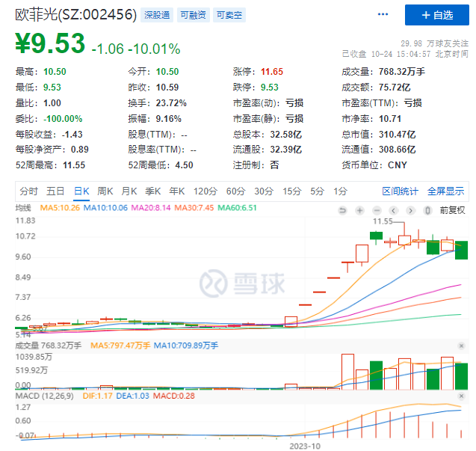Open 全屏显示 fullscreen chart
The height and width of the screenshot is (451, 476).
[445, 191]
